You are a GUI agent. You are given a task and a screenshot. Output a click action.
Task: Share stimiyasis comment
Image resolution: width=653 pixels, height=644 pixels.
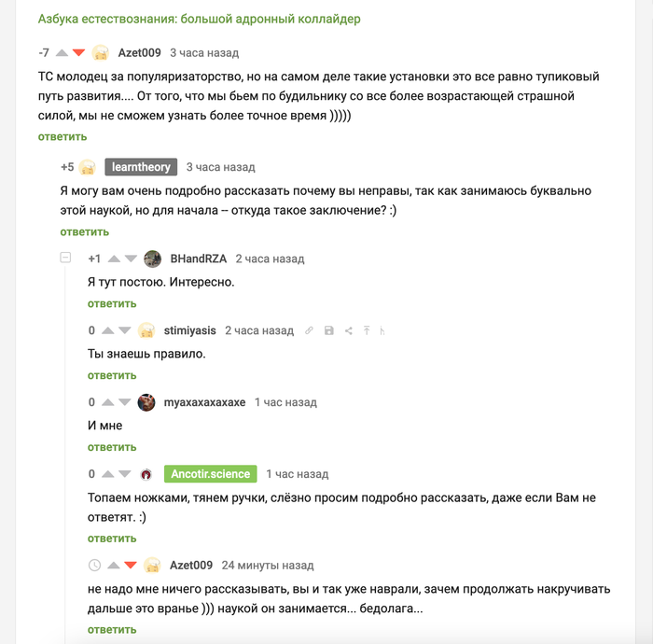coord(348,330)
